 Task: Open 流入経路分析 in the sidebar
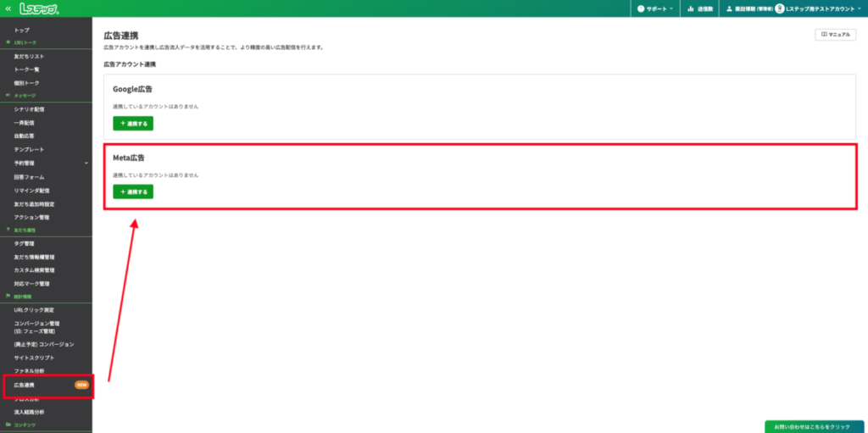31,412
